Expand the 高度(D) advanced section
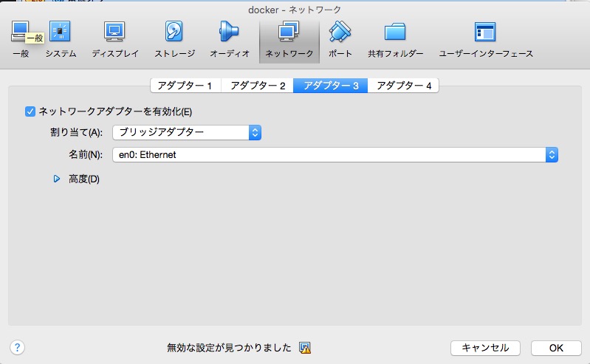Viewport: 590px width, 364px height. [x=57, y=179]
